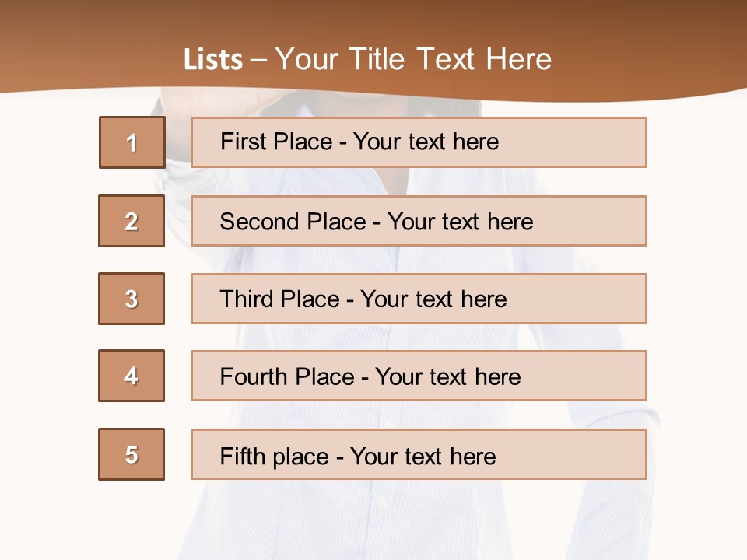The image size is (747, 560).
Task: Click 'Your text here' in Fourth Place row
Action: (447, 377)
